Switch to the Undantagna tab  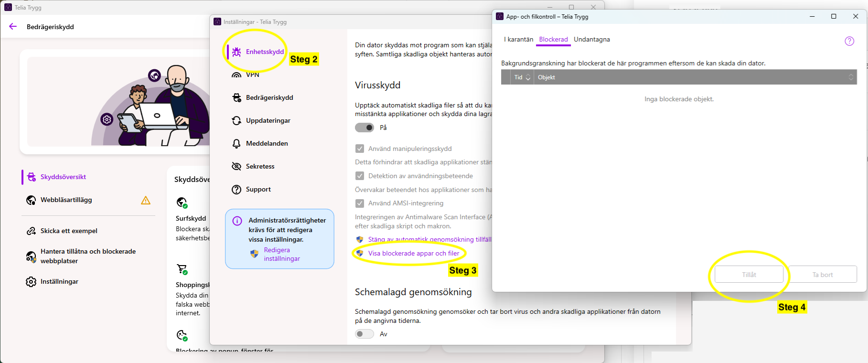click(x=592, y=39)
